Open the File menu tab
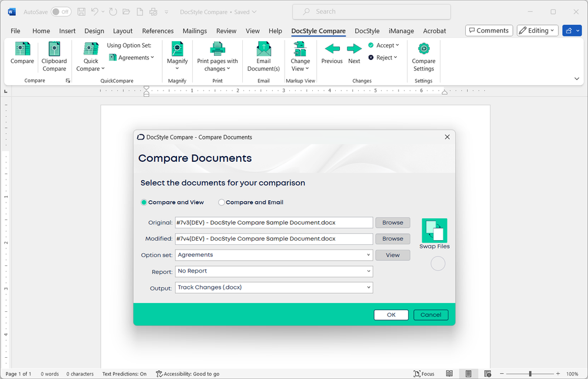The image size is (588, 379). [x=15, y=31]
